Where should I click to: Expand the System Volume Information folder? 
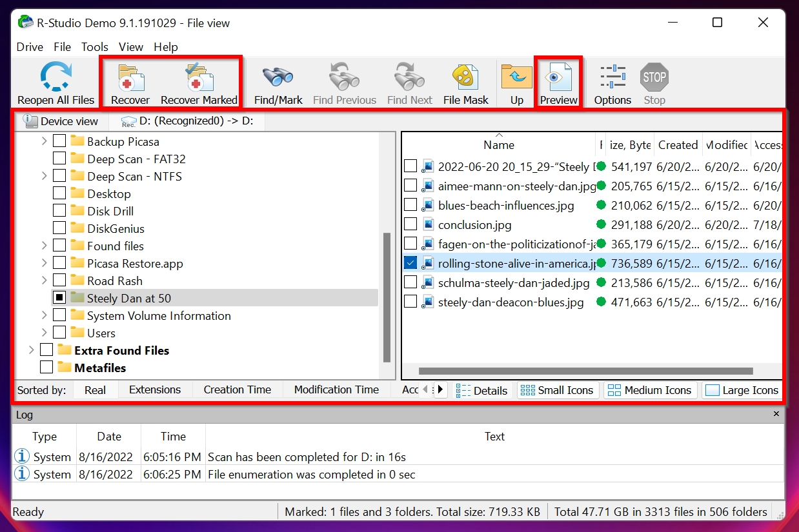coord(44,315)
